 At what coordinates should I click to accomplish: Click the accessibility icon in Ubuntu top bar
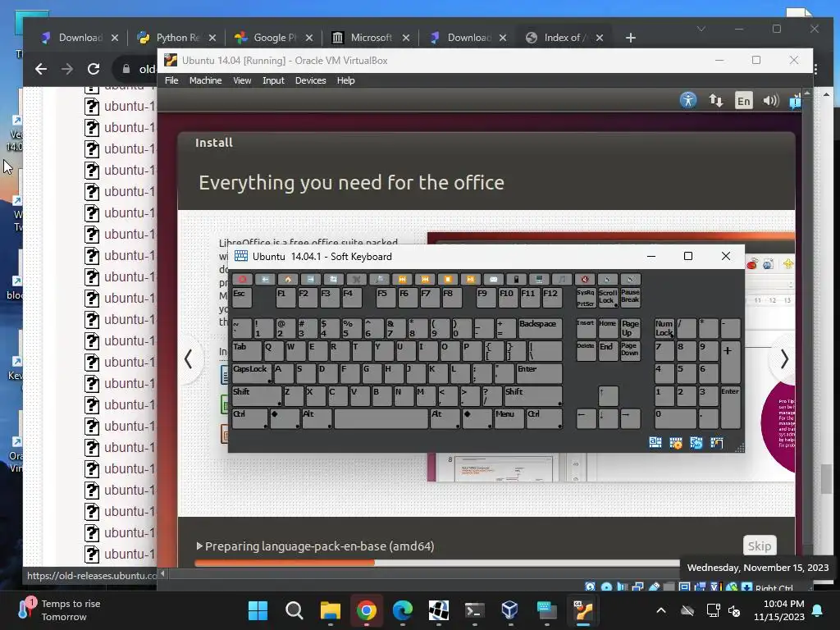point(688,100)
